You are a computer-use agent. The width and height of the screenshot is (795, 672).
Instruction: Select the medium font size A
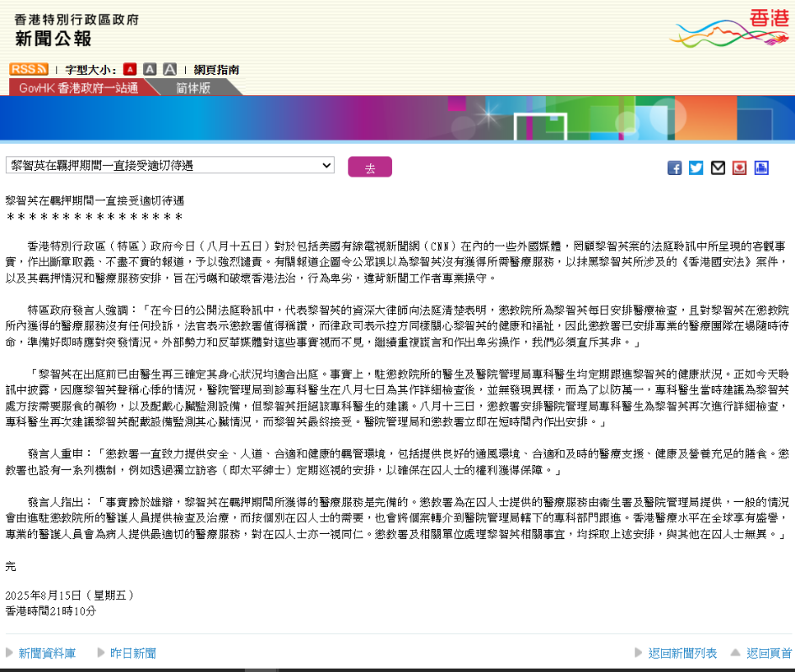click(x=150, y=69)
